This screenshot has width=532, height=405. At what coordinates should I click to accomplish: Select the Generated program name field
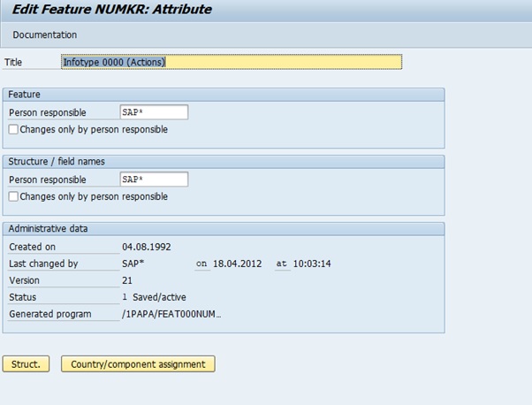click(x=171, y=314)
